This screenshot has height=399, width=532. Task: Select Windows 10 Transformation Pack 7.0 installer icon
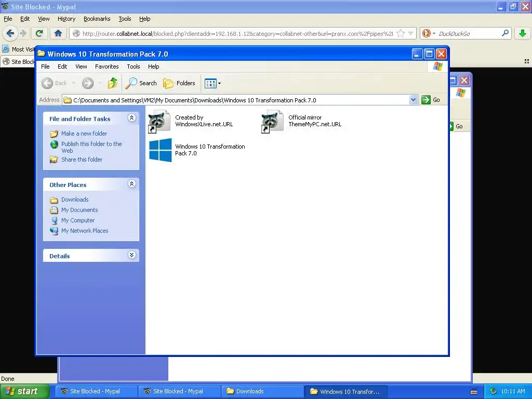[160, 150]
